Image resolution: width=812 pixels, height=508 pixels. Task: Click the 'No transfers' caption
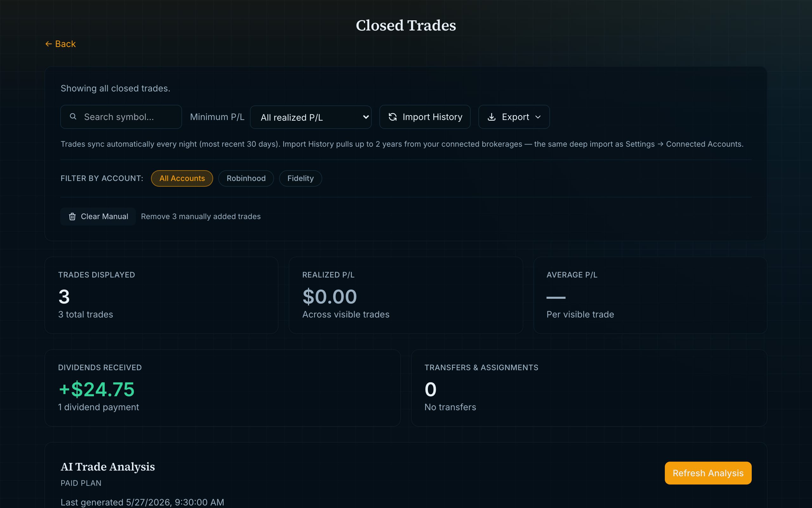pyautogui.click(x=450, y=407)
